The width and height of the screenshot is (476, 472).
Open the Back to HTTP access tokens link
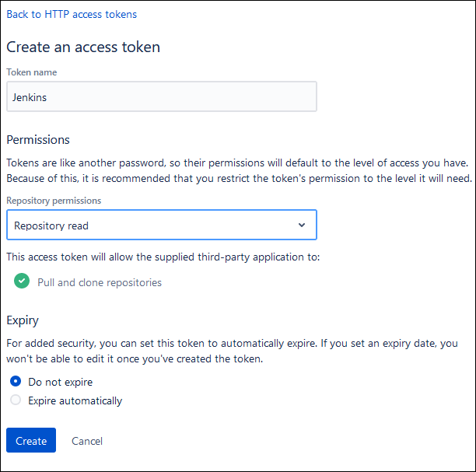(x=72, y=14)
